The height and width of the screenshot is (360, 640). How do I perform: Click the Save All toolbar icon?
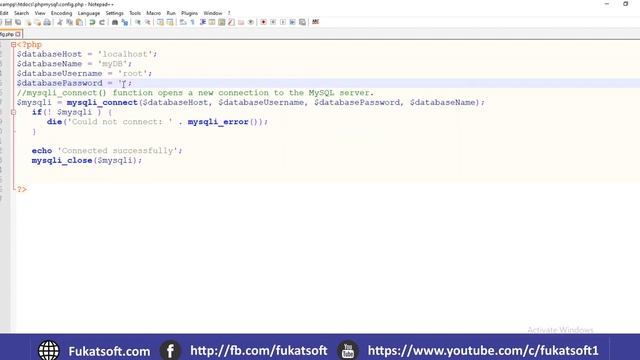click(x=18, y=22)
